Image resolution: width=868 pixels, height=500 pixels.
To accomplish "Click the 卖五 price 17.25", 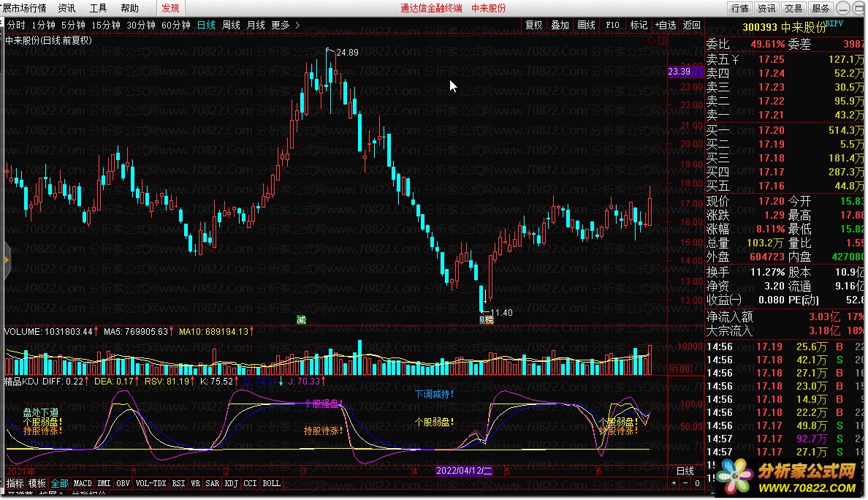I will (x=771, y=59).
